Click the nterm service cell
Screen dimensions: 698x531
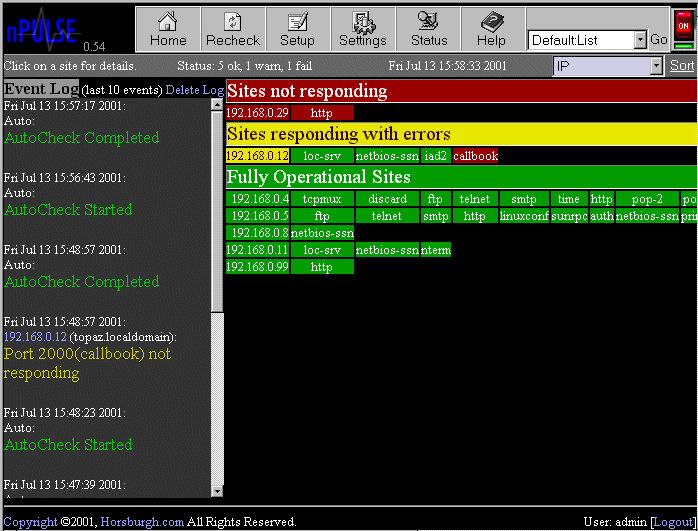tap(435, 250)
